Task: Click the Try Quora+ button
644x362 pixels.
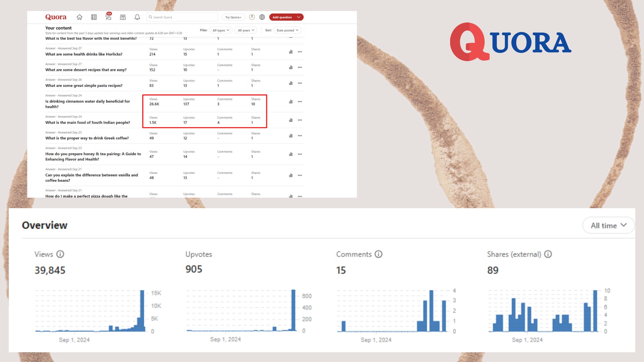Action: pyautogui.click(x=233, y=17)
